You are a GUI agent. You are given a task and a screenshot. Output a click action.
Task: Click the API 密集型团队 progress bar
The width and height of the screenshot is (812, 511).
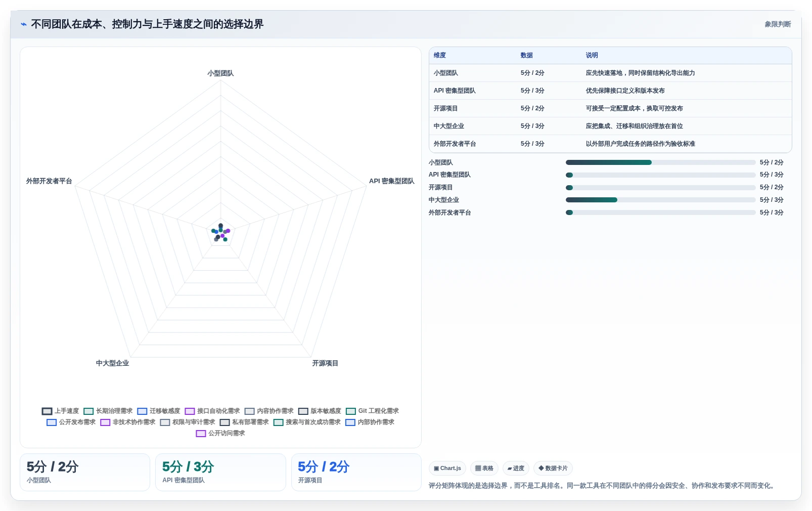pyautogui.click(x=660, y=175)
